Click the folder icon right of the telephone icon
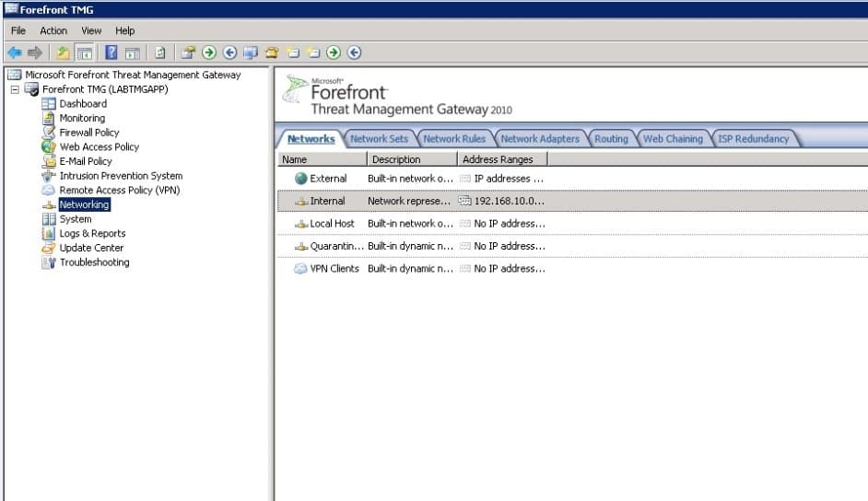Screen dimensions: 868x501 tap(293, 52)
